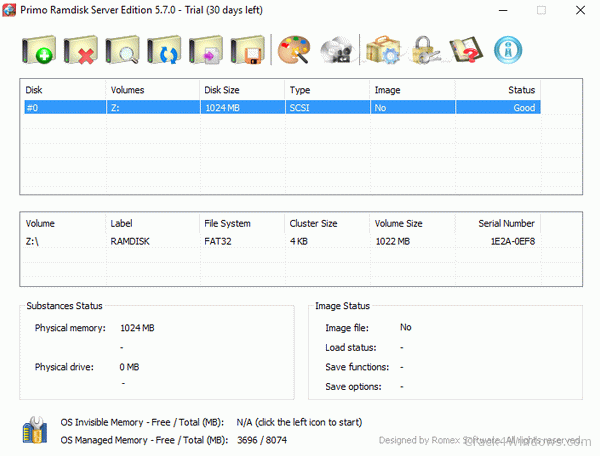Viewport: 600px width, 456px height.
Task: Click the serial number 1E2A-0EF8
Action: click(x=513, y=241)
